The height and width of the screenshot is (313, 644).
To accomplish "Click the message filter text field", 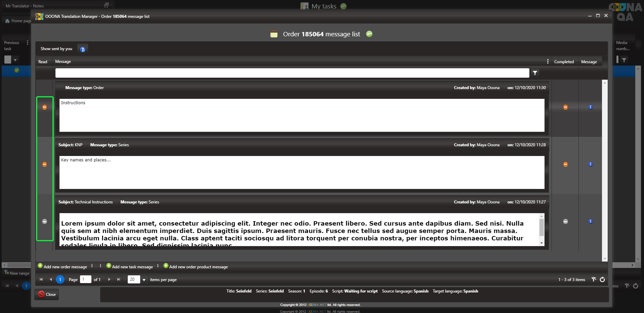I will [x=292, y=73].
